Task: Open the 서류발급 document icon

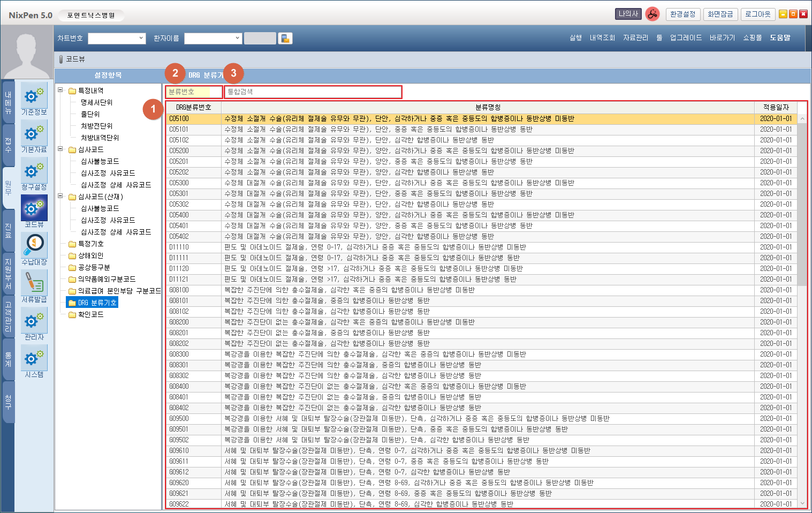Action: coord(34,283)
